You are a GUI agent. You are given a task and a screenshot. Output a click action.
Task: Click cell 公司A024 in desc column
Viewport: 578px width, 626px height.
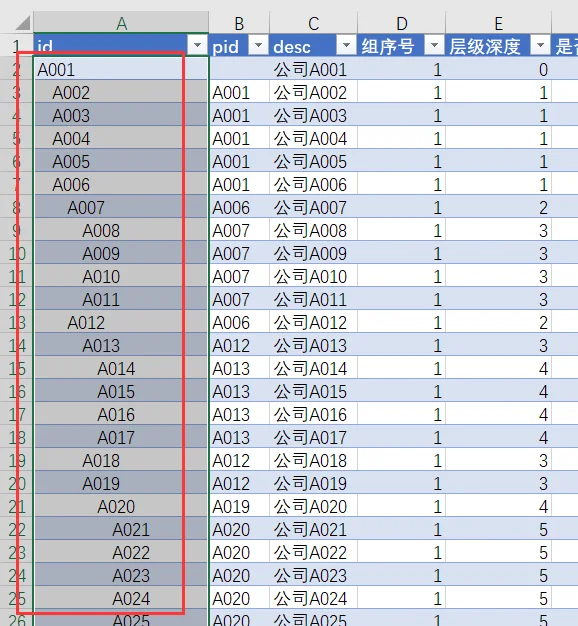click(x=314, y=598)
